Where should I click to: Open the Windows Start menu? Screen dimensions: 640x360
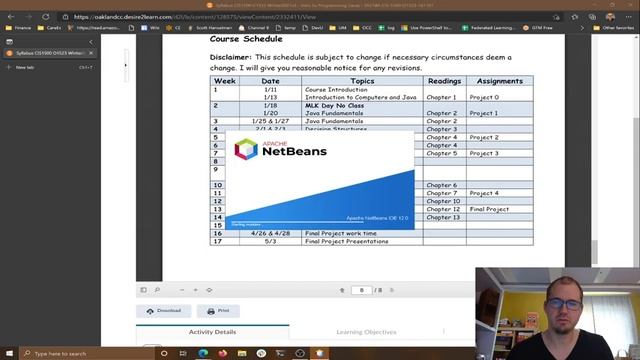(x=9, y=353)
